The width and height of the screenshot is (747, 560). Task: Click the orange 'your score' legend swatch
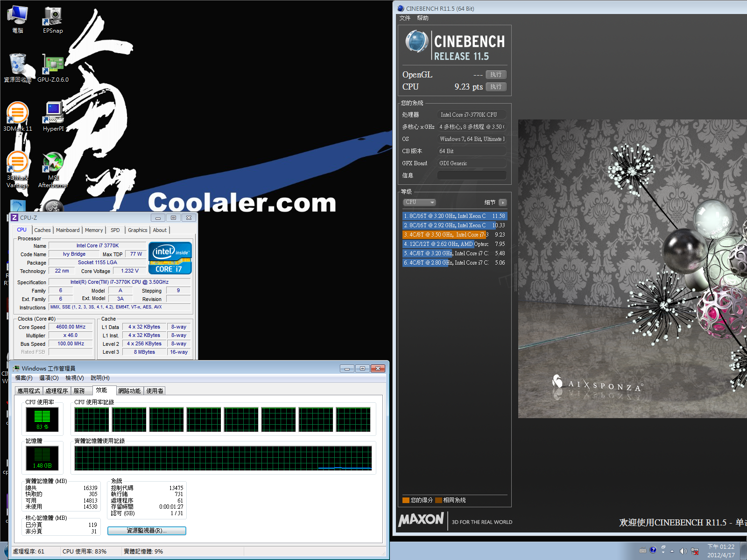tap(406, 500)
